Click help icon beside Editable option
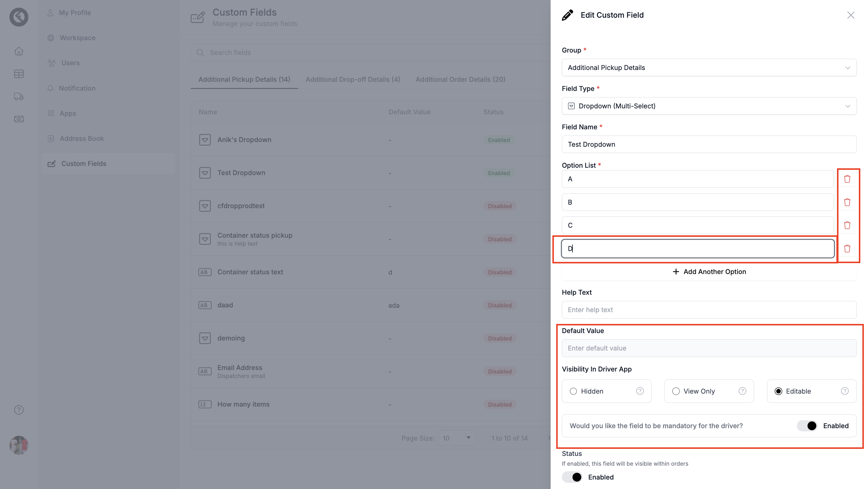 click(845, 391)
